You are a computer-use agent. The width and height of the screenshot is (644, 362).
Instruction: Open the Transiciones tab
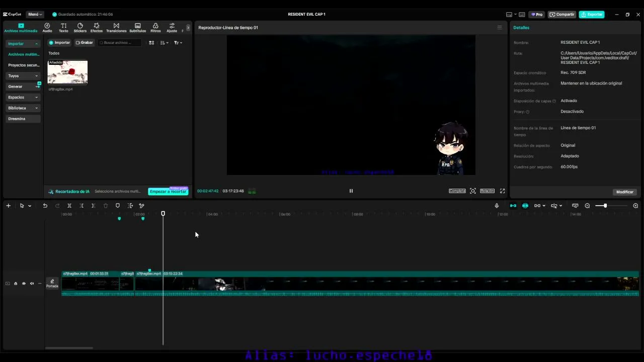[x=116, y=28]
